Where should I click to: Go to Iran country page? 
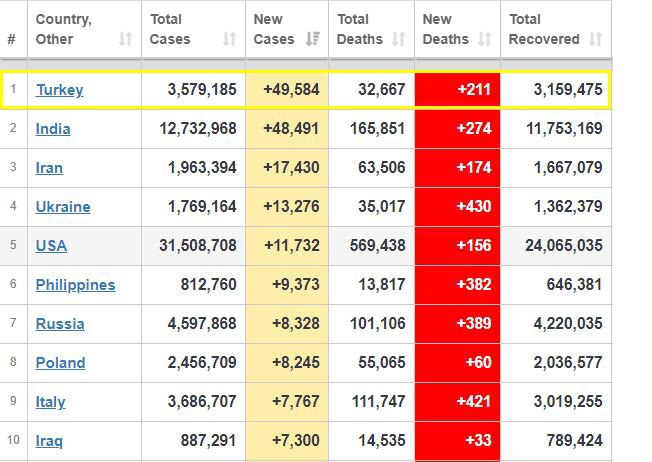click(x=49, y=168)
